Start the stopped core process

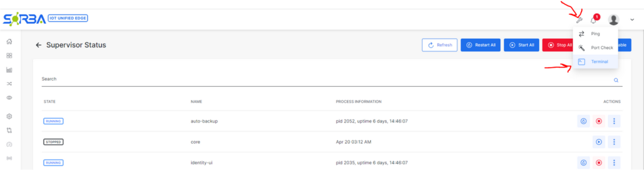pos(598,142)
